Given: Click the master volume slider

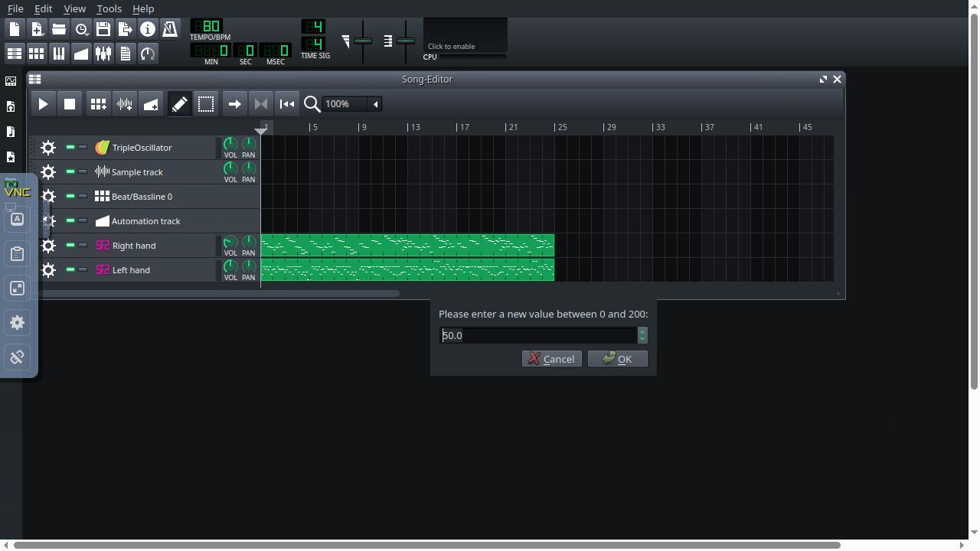Looking at the screenshot, I should 363,41.
